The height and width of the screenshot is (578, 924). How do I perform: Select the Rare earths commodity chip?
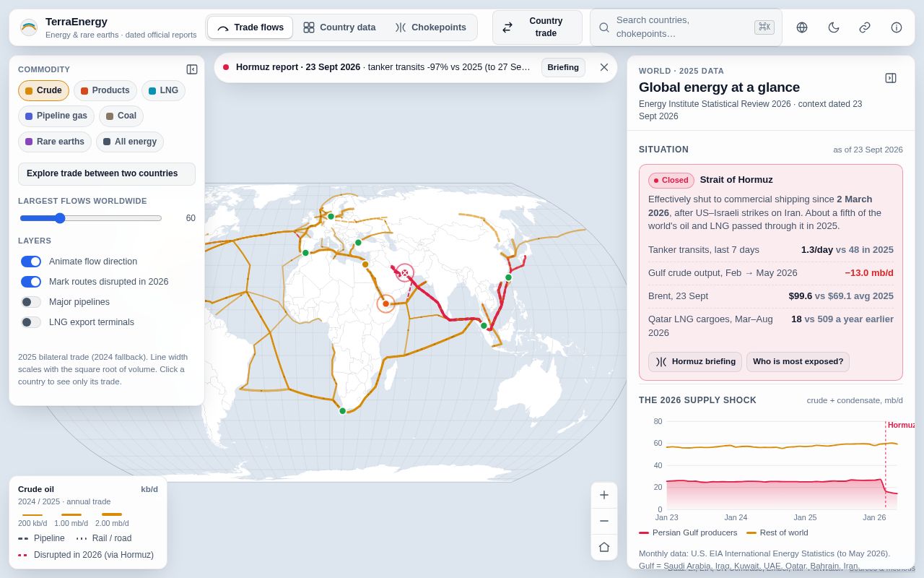point(55,142)
